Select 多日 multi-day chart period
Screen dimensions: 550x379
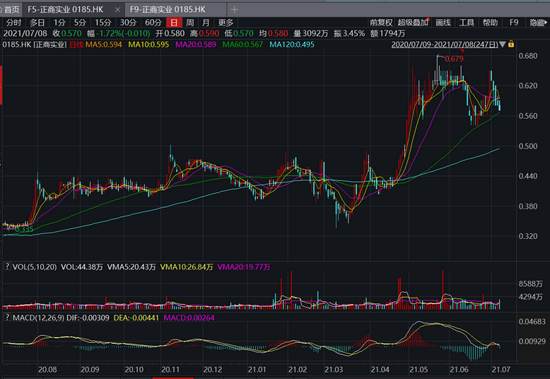37,23
